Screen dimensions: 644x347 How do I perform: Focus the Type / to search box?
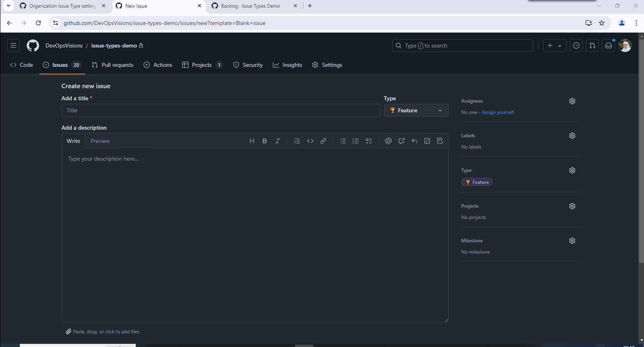pyautogui.click(x=463, y=45)
